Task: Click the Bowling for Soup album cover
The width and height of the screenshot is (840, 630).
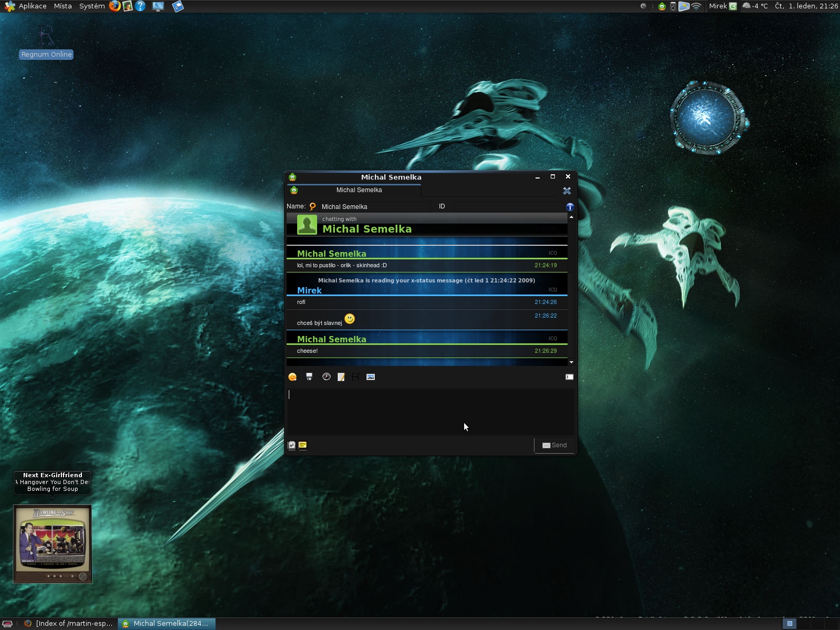Action: pyautogui.click(x=52, y=544)
